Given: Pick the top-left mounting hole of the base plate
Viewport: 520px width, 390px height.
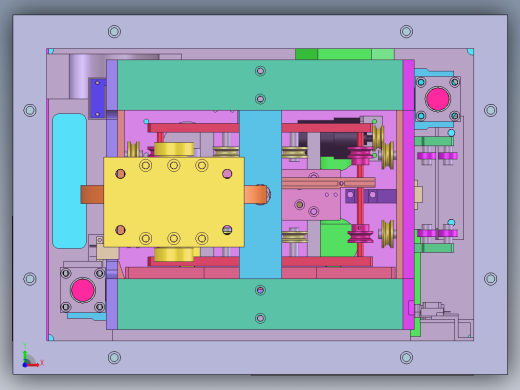Looking at the screenshot, I should pos(114,32).
